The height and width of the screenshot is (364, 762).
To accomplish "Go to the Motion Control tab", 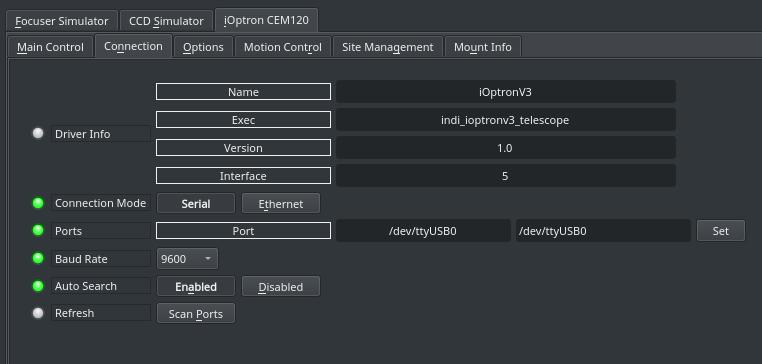I will click(283, 47).
